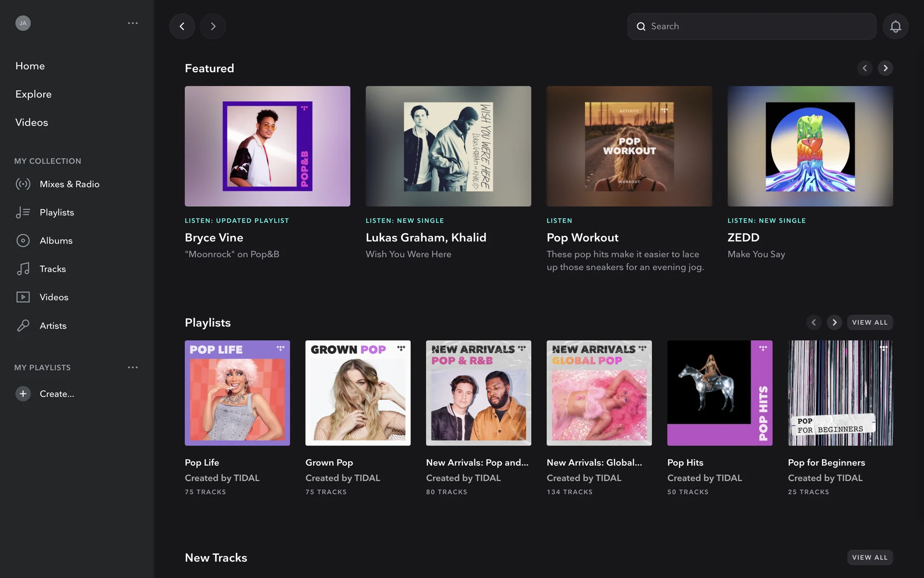The image size is (924, 578).
Task: Open the Pop Hits playlist cover
Action: 719,393
